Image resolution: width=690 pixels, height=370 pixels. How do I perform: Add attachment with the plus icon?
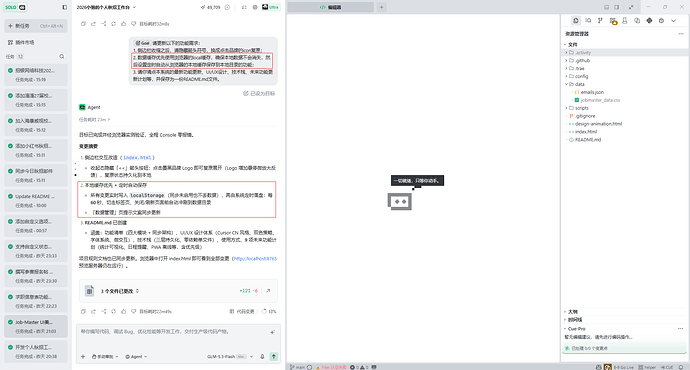click(x=83, y=357)
